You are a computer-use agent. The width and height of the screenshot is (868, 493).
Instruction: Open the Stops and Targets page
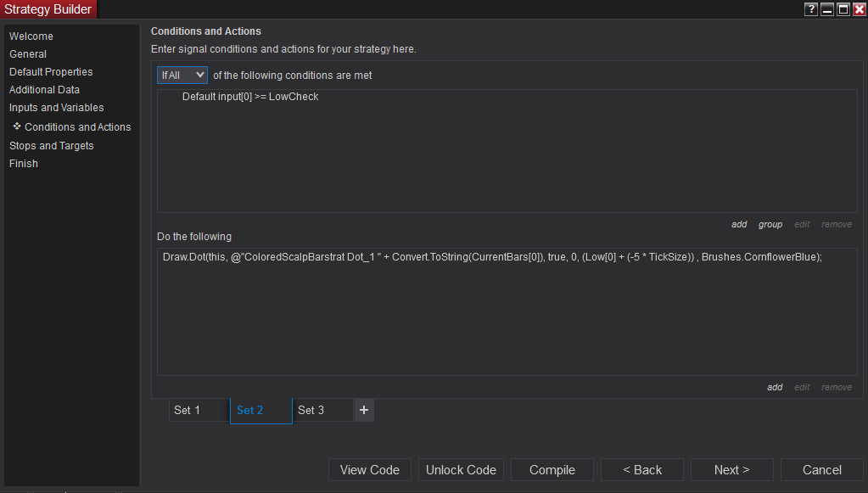52,146
